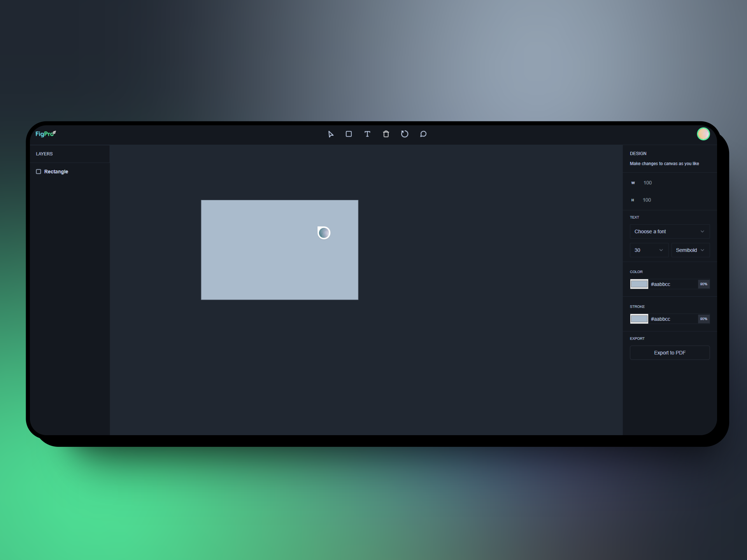
Task: Click the FigPro logo
Action: coord(46,134)
